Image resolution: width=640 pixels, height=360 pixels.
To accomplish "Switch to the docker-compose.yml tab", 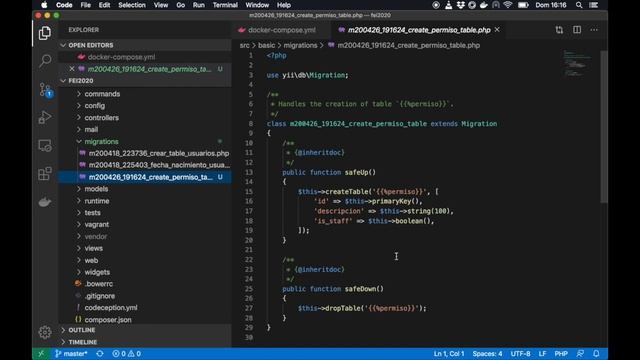I will pos(281,30).
